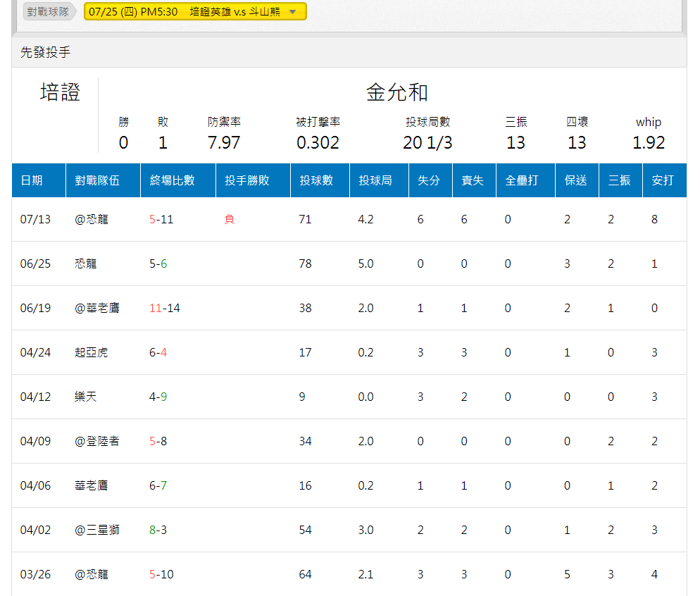Click pitcher name 金允和
Screen dimensions: 700x596
coord(397,92)
